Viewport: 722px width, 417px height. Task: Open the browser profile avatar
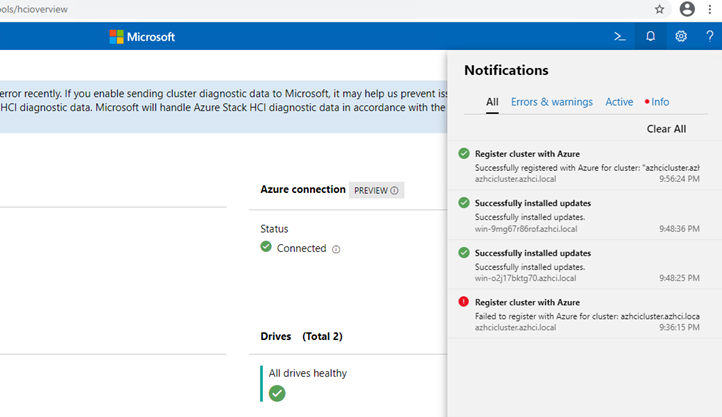(687, 9)
